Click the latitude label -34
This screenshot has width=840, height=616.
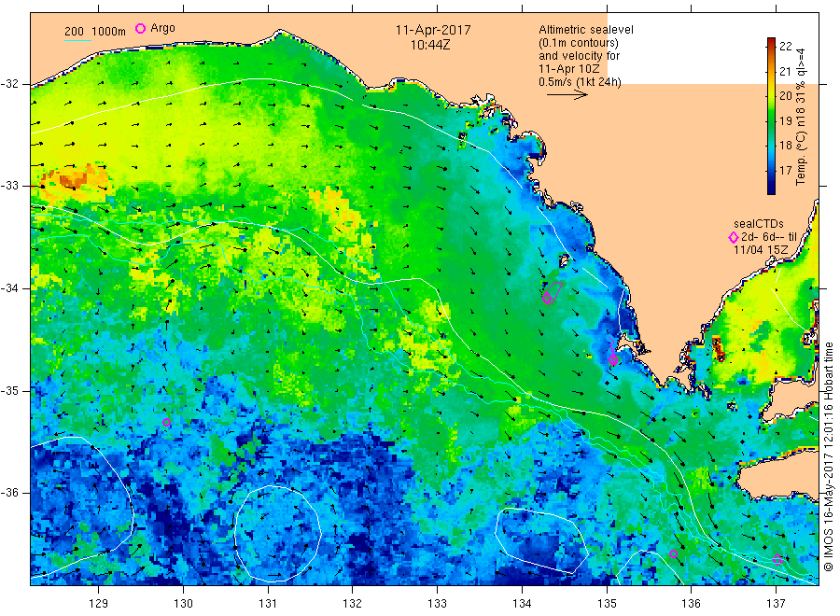point(10,288)
